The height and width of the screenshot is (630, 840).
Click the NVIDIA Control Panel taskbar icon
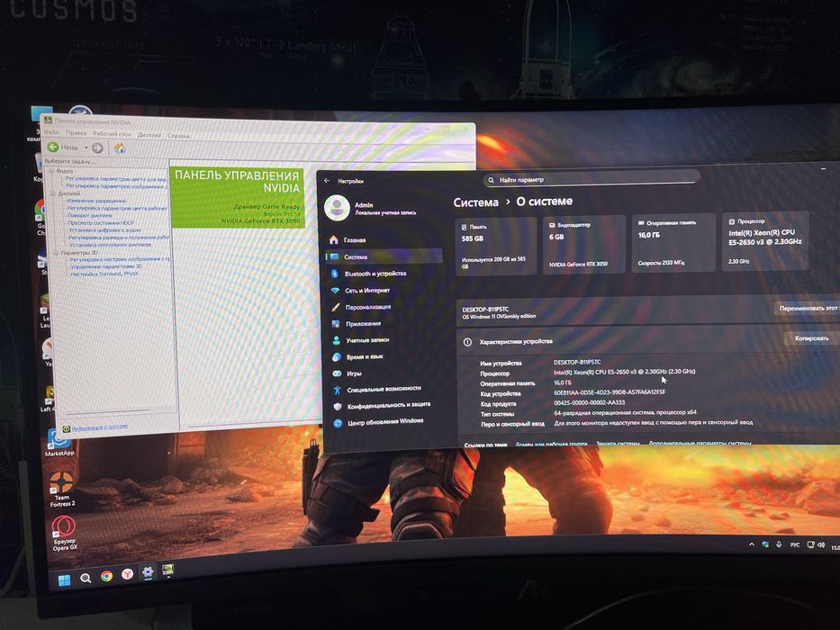167,570
